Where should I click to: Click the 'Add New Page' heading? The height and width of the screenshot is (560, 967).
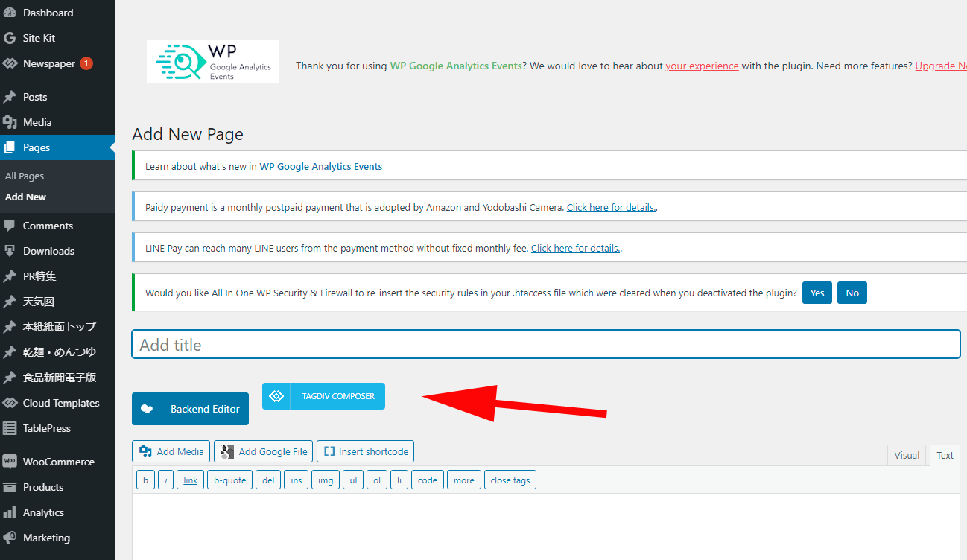pyautogui.click(x=188, y=134)
